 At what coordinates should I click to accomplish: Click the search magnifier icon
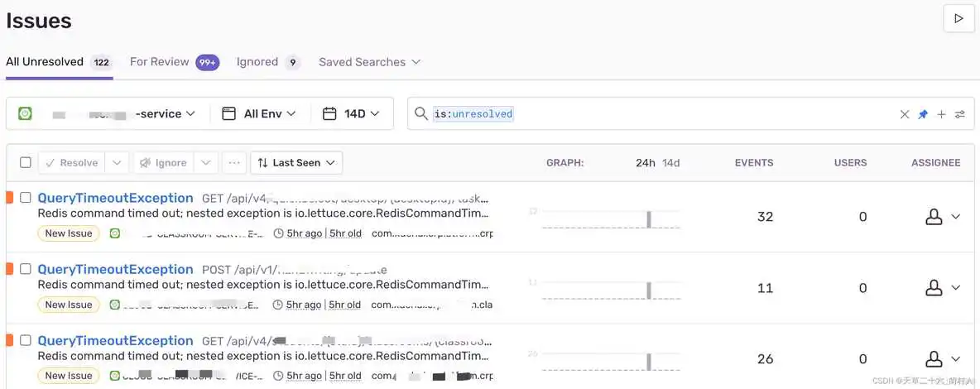(421, 114)
